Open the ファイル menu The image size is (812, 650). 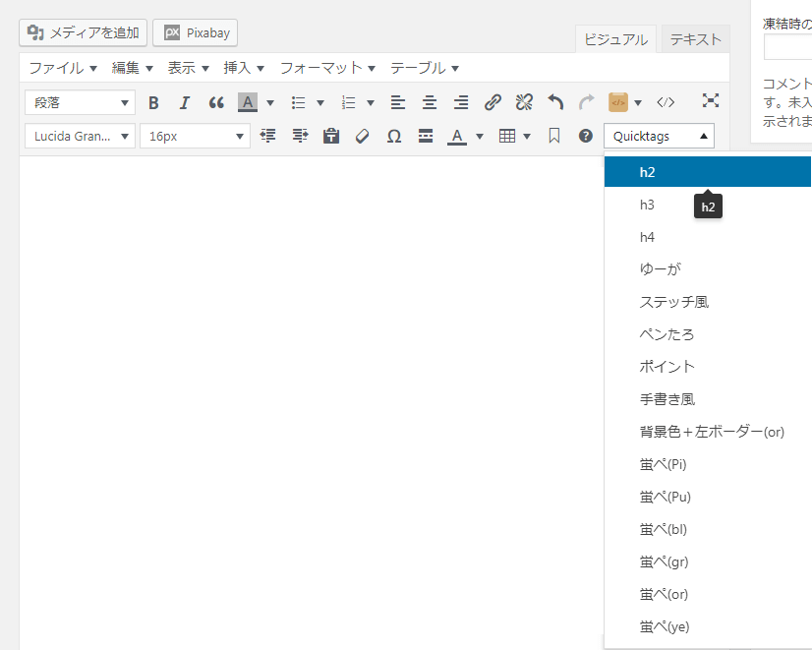point(63,68)
